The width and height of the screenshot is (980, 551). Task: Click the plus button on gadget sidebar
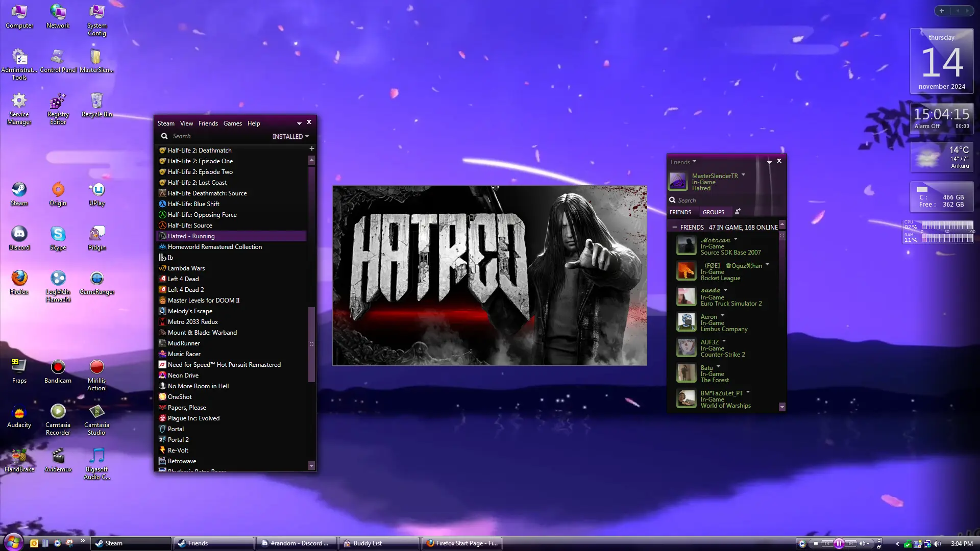point(942,11)
